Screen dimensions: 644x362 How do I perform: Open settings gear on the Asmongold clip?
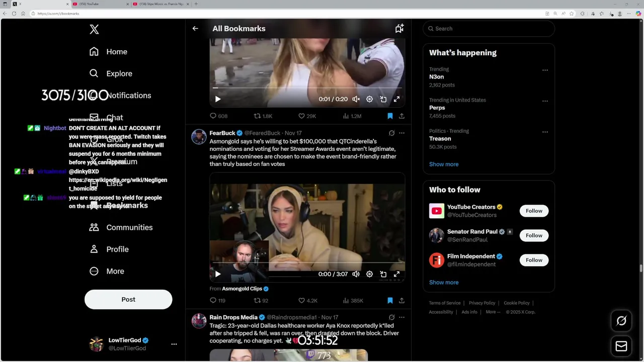pyautogui.click(x=369, y=275)
